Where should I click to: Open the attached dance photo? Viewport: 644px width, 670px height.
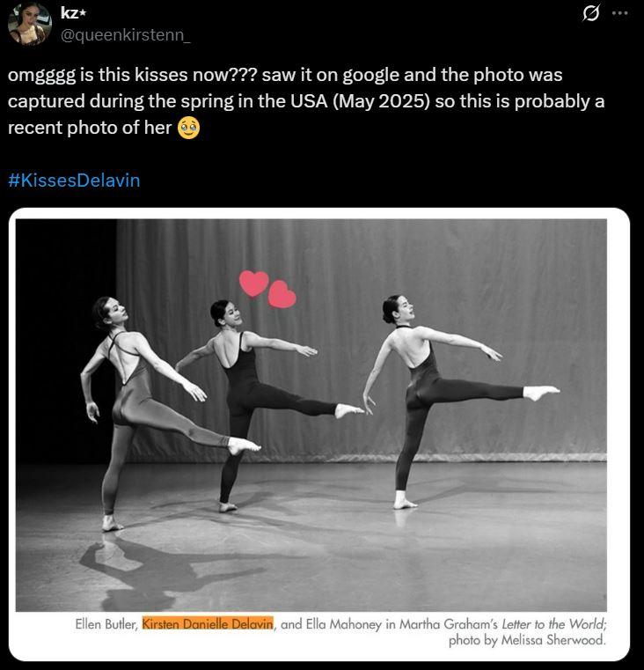(x=311, y=415)
